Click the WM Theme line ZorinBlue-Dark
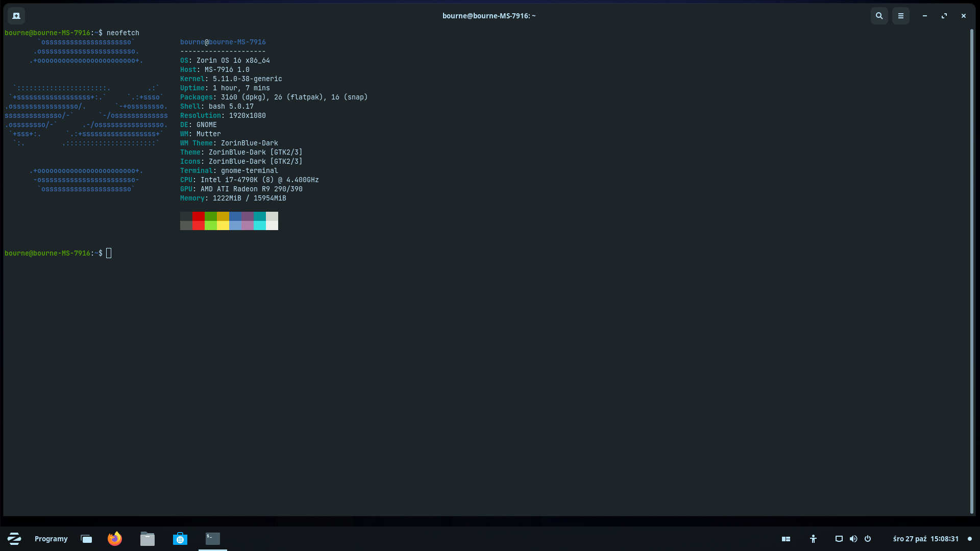Viewport: 980px width, 551px height. (229, 143)
